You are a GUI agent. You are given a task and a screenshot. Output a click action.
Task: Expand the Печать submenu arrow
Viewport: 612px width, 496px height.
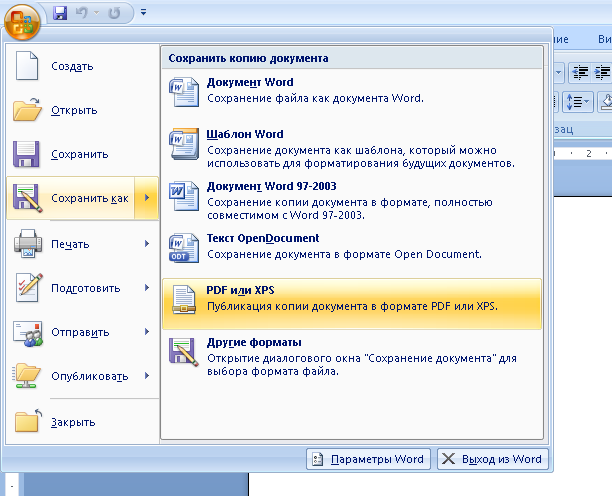click(147, 244)
